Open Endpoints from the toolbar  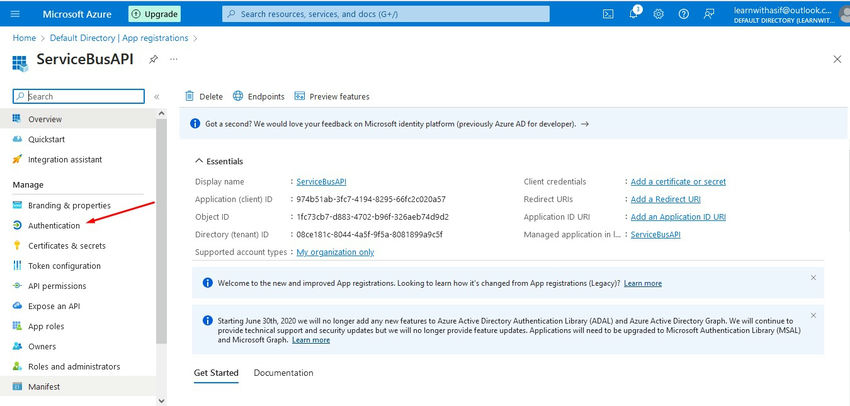click(258, 96)
